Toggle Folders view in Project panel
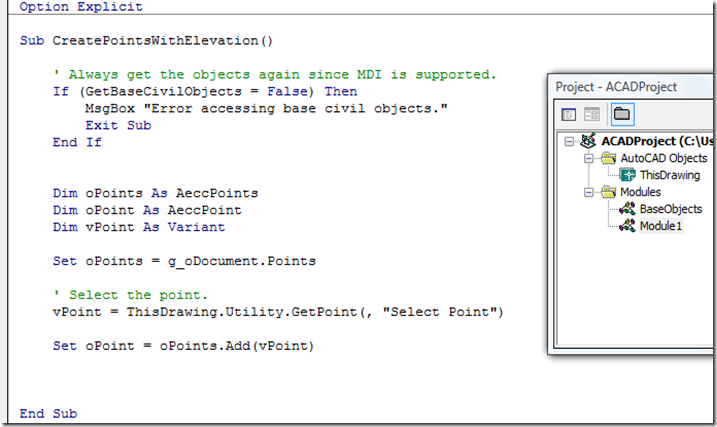717x427 pixels. 620,114
